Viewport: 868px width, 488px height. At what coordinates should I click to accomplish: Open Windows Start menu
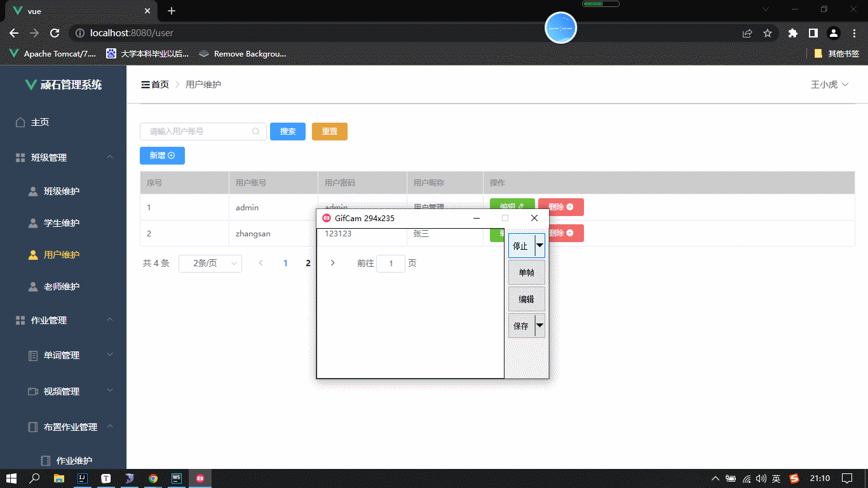11,478
